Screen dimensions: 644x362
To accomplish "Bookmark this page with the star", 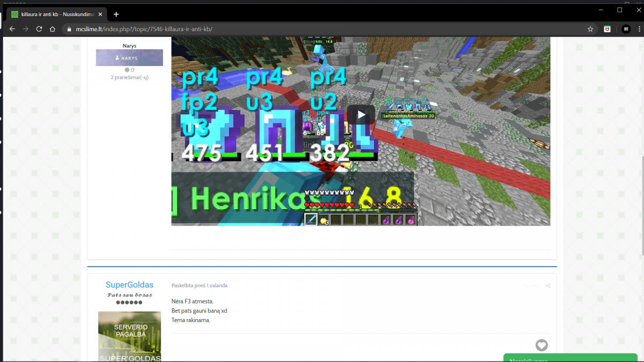I will pyautogui.click(x=590, y=29).
